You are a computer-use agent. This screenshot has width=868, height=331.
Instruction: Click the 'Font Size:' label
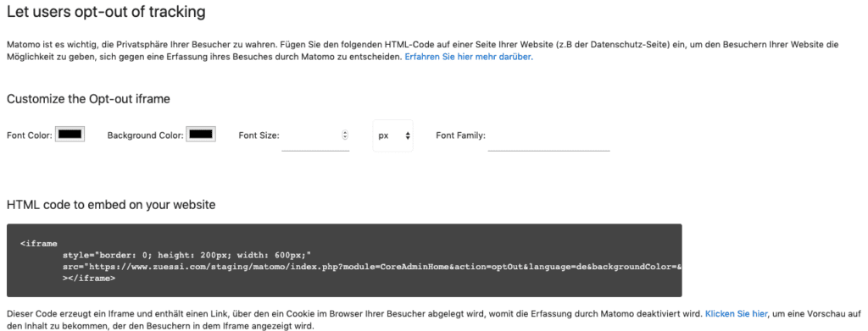tap(259, 135)
